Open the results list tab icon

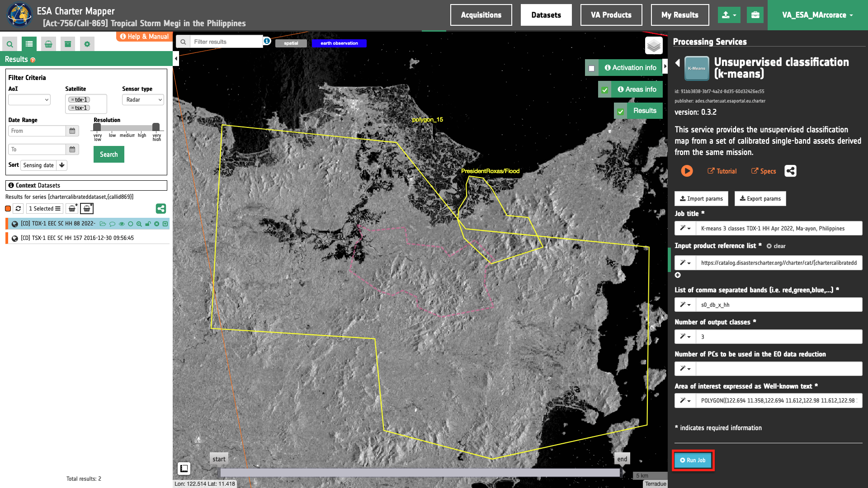(29, 44)
